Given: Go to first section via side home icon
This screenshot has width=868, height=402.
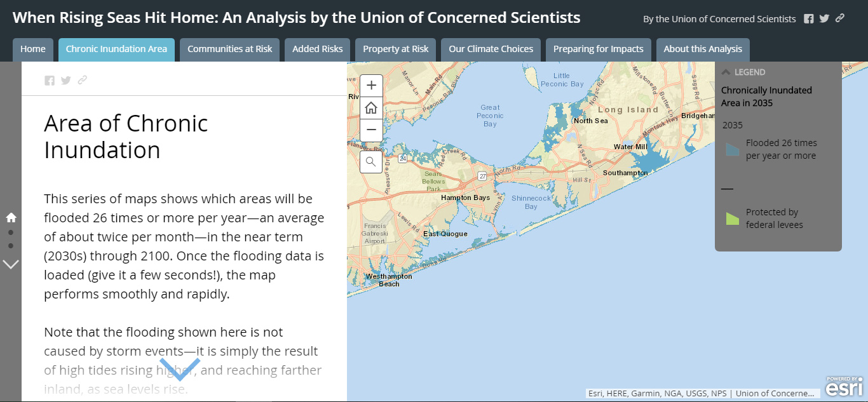Looking at the screenshot, I should tap(11, 217).
